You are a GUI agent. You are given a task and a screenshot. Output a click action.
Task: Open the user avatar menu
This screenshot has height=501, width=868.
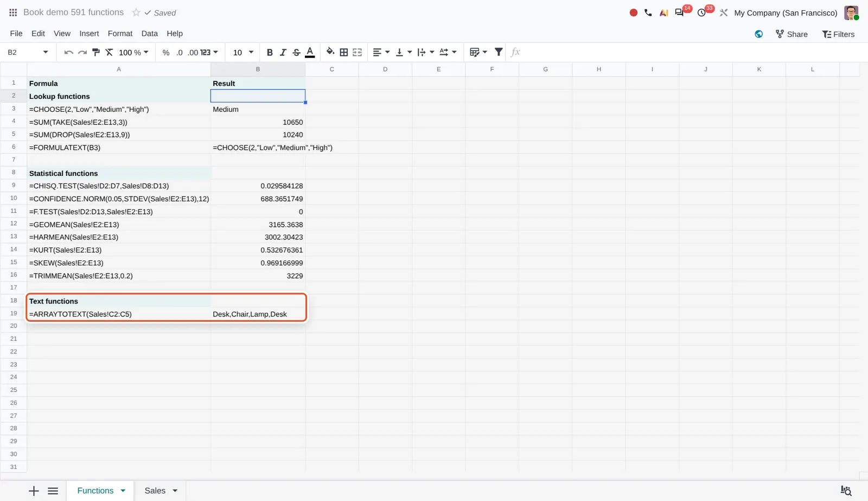click(x=851, y=12)
